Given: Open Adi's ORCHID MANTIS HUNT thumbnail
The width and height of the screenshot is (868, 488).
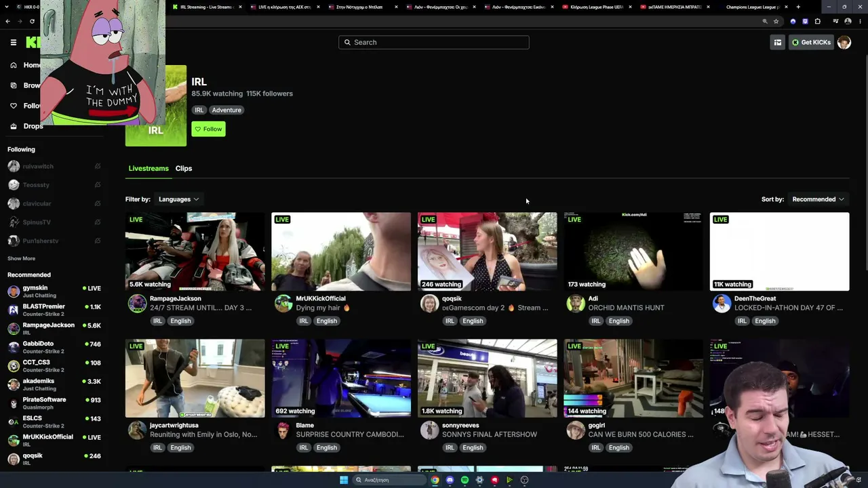Looking at the screenshot, I should tap(633, 251).
